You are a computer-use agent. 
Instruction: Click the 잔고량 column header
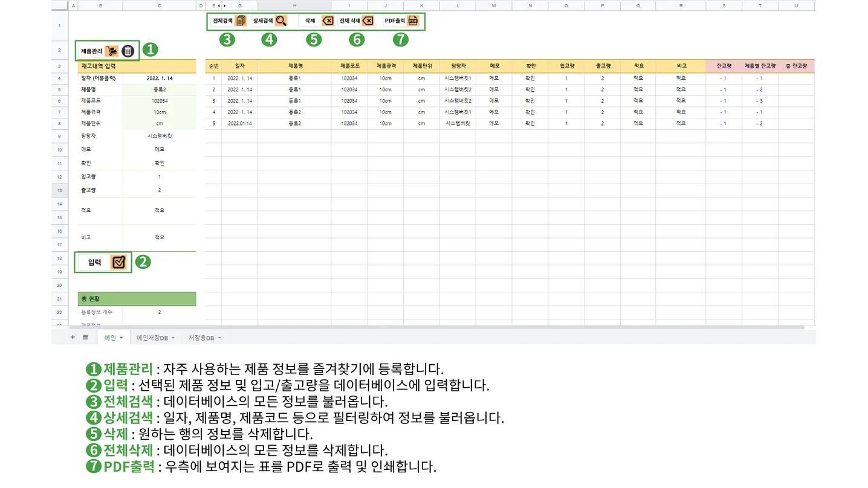tap(724, 66)
